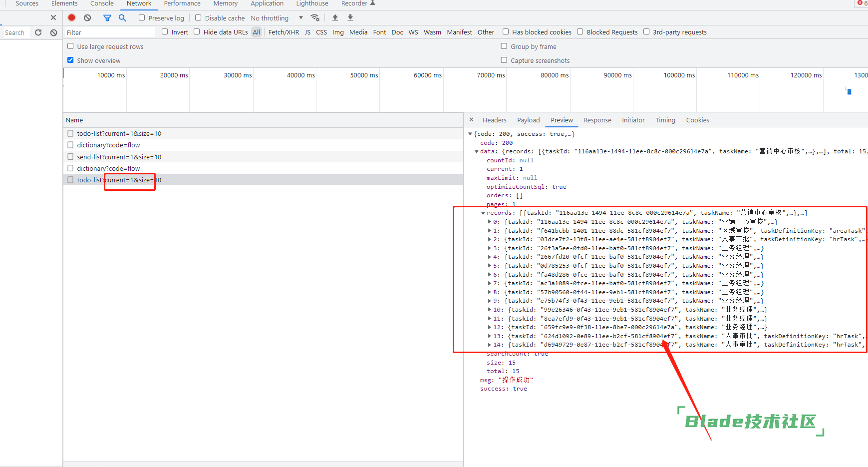This screenshot has height=467, width=868.
Task: Uncheck Show overview
Action: [x=70, y=60]
